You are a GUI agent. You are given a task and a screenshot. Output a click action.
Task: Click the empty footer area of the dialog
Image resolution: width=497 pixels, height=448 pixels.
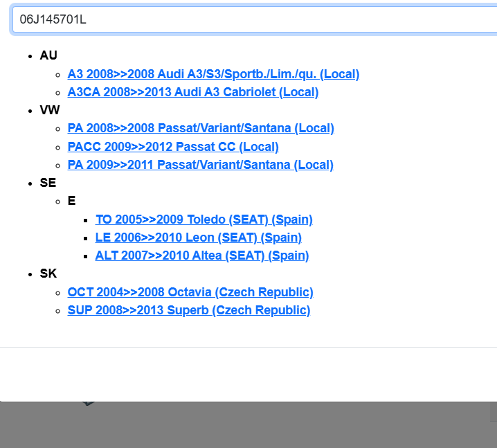pyautogui.click(x=249, y=374)
